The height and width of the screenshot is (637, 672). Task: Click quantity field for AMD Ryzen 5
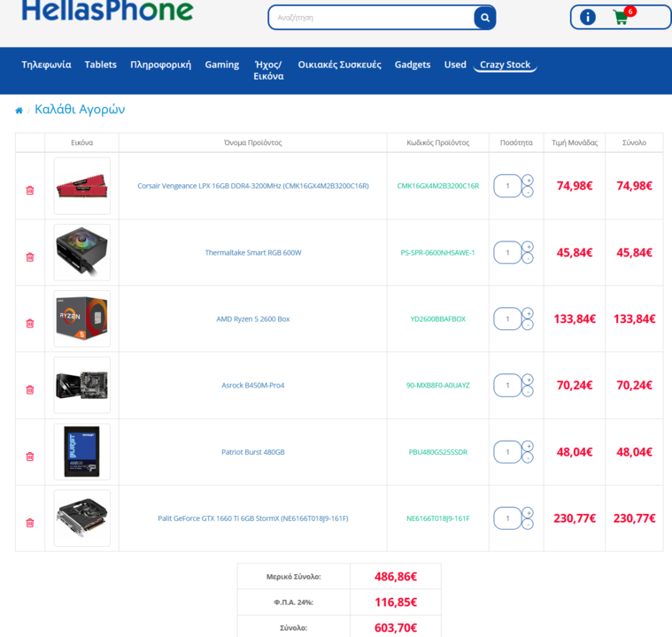click(508, 319)
